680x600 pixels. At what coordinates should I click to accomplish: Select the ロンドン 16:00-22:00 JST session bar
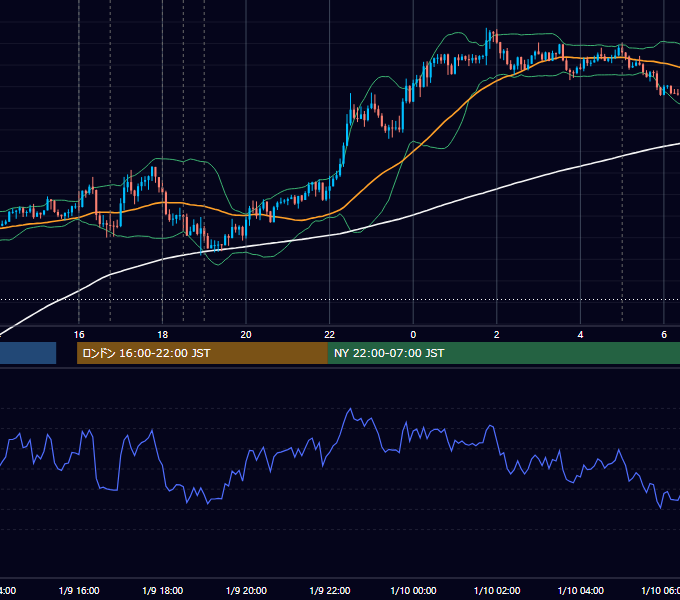[x=202, y=353]
